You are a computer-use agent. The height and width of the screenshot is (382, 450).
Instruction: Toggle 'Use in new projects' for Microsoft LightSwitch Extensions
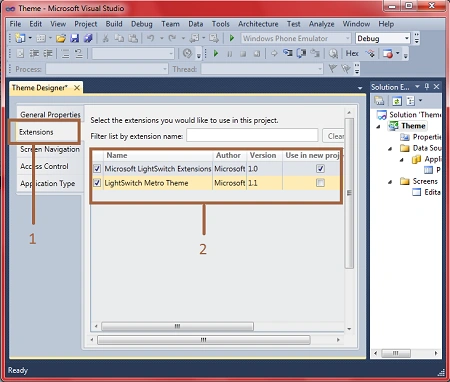click(x=320, y=169)
